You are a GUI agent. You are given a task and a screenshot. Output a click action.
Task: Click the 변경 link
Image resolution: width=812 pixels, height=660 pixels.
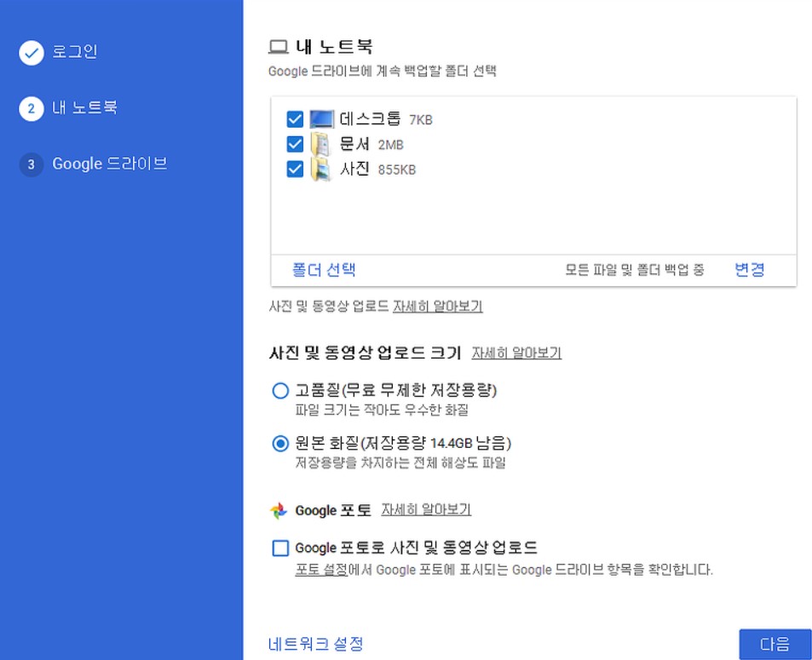click(749, 270)
